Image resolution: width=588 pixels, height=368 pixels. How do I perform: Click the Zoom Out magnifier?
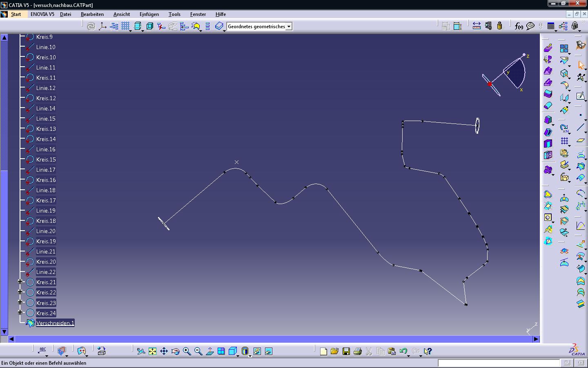coord(198,351)
